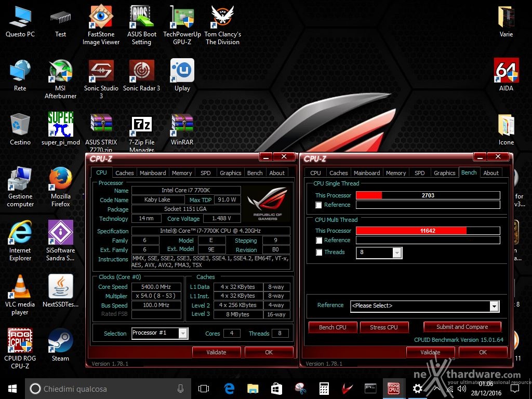Open File Explorer from the taskbar

[253, 389]
